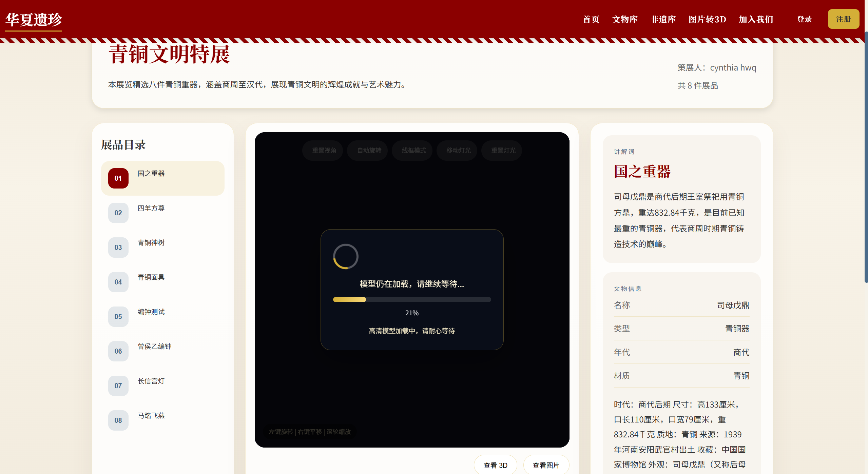Choose 马踏飞燕 in exhibit list
The image size is (868, 474).
coord(163,420)
